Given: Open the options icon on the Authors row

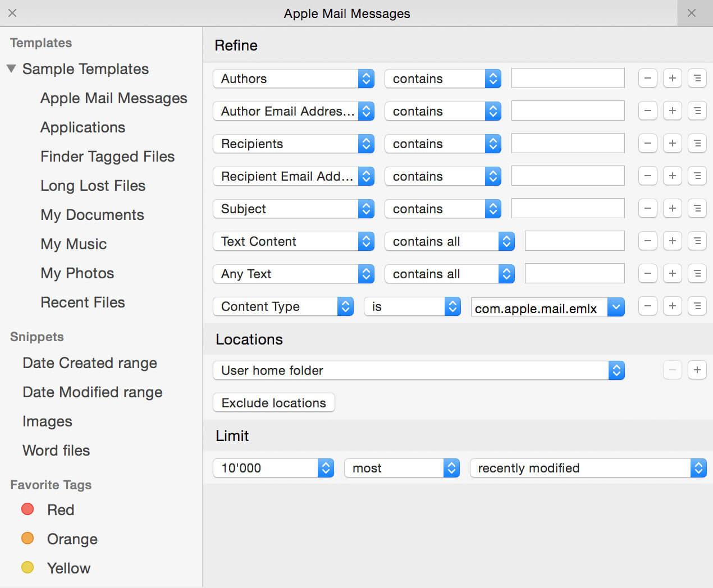Looking at the screenshot, I should coord(697,78).
